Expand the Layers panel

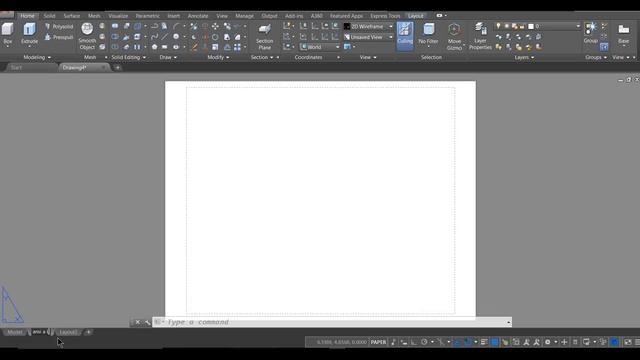524,58
